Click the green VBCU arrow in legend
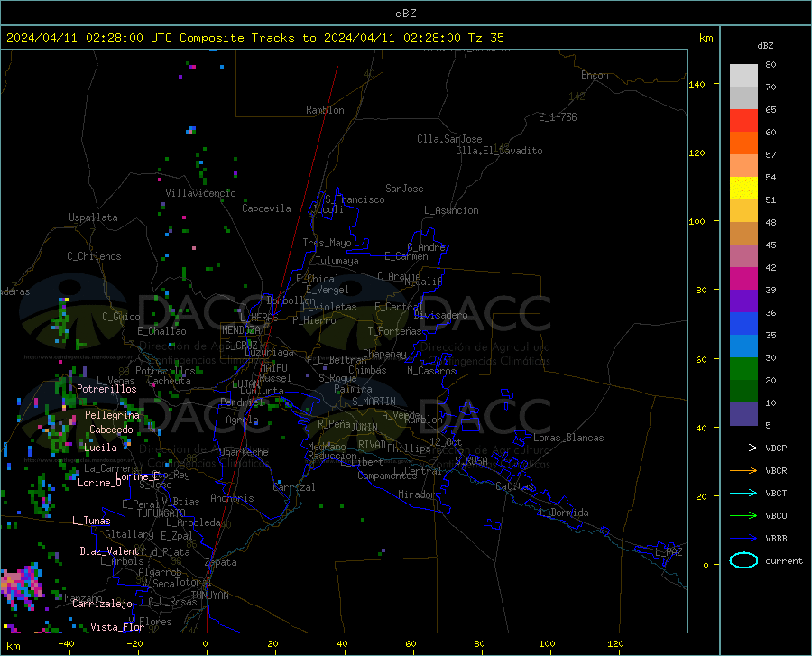This screenshot has height=656, width=812. coord(743,516)
